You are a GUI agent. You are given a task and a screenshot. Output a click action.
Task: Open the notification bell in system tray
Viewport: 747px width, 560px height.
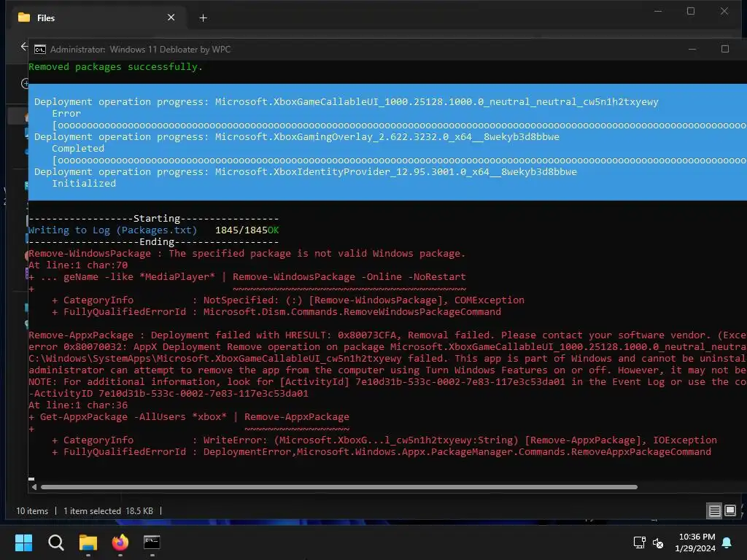point(727,542)
